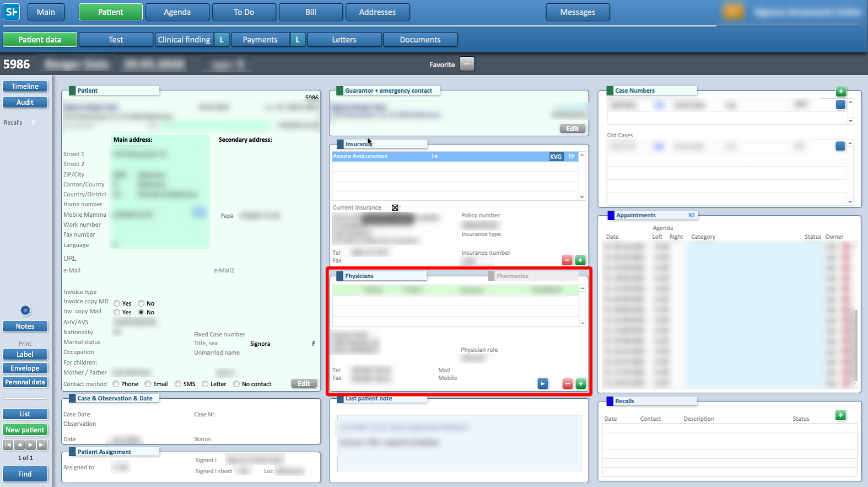The image size is (868, 487).
Task: Click the L button next to Payments
Action: [x=298, y=40]
